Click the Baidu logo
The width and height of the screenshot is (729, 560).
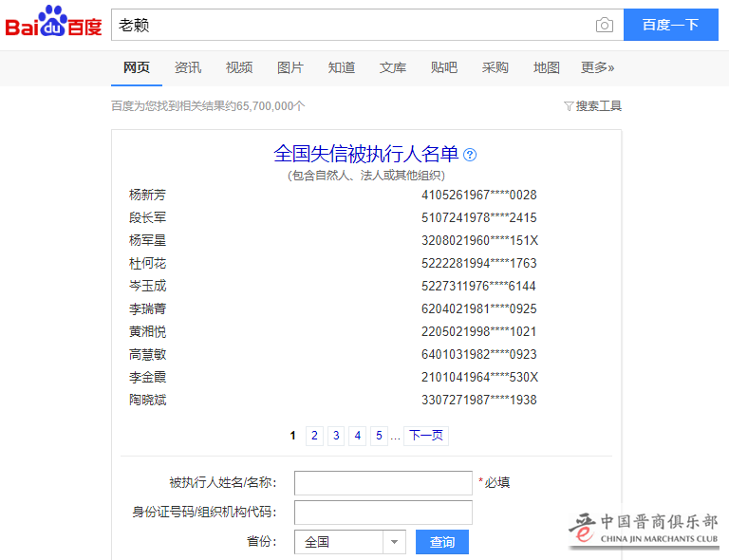[53, 23]
